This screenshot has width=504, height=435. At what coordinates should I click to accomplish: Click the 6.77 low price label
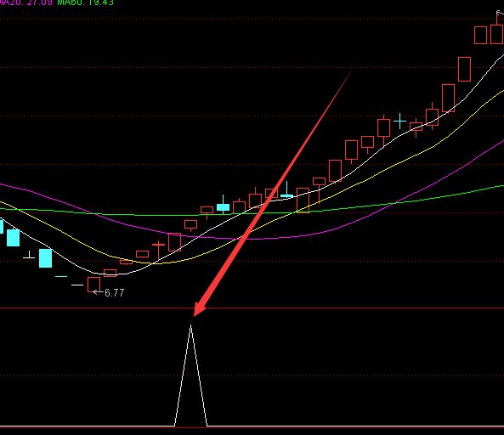(x=115, y=292)
